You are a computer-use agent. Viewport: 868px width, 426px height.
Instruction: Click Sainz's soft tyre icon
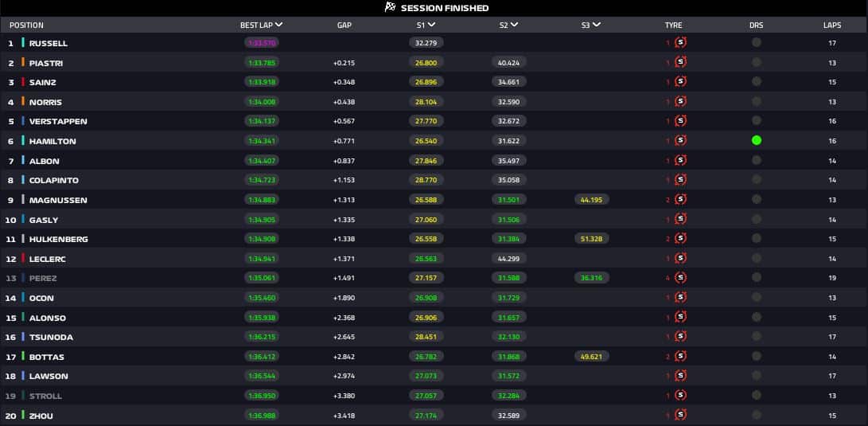680,82
